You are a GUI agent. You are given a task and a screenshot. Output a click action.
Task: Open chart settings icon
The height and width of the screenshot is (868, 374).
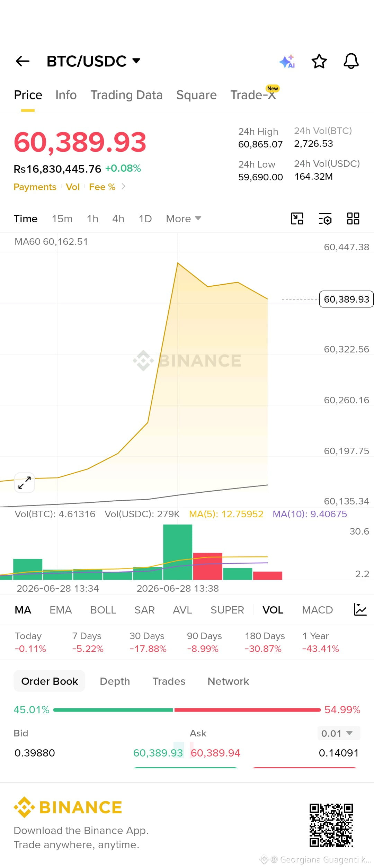coord(325,219)
